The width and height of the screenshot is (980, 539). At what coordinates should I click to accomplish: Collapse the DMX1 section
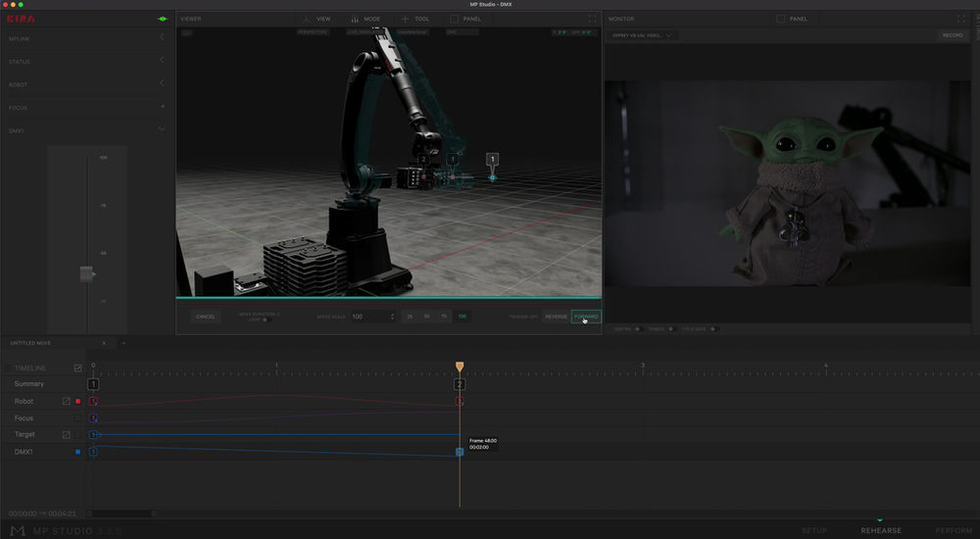(x=162, y=129)
